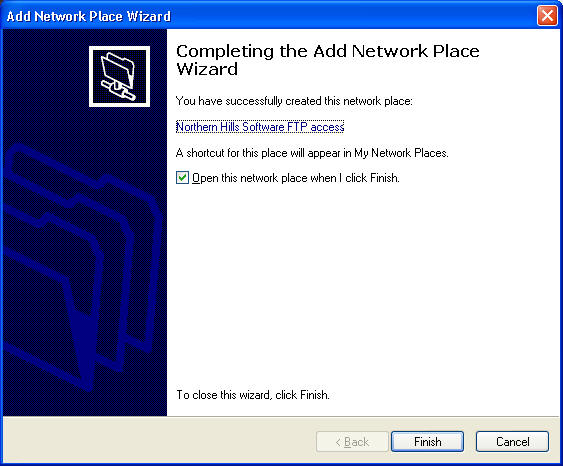
Task: Click the Finish button
Action: (427, 442)
